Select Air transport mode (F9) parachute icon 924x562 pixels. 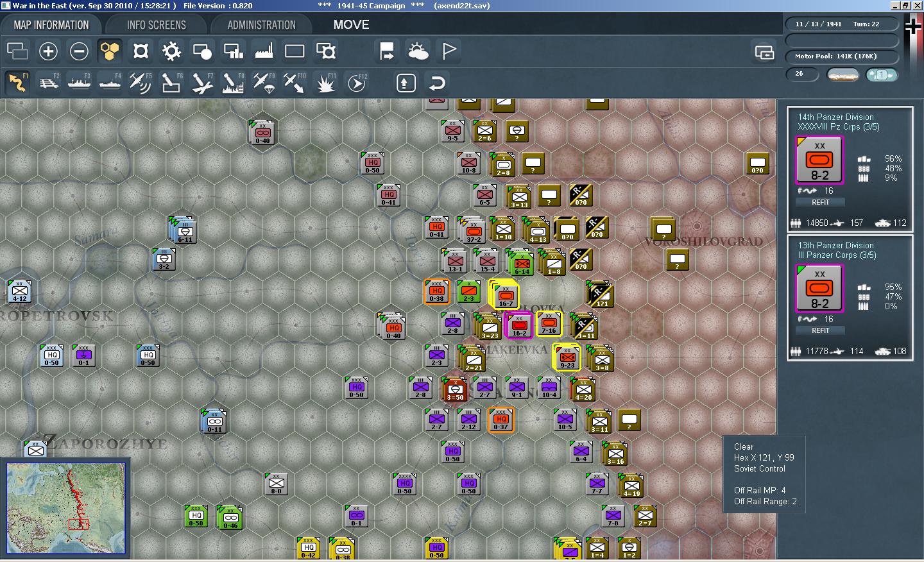264,83
